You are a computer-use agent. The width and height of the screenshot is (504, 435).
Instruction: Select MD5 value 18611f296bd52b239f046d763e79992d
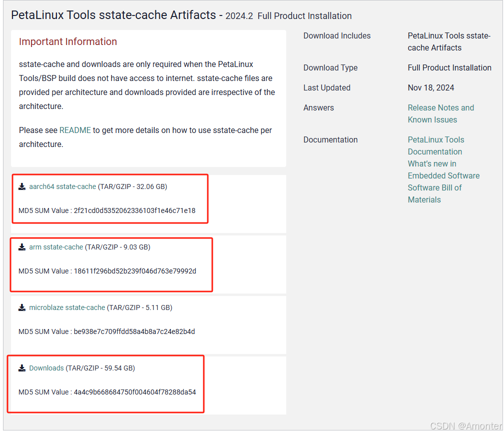click(x=135, y=271)
